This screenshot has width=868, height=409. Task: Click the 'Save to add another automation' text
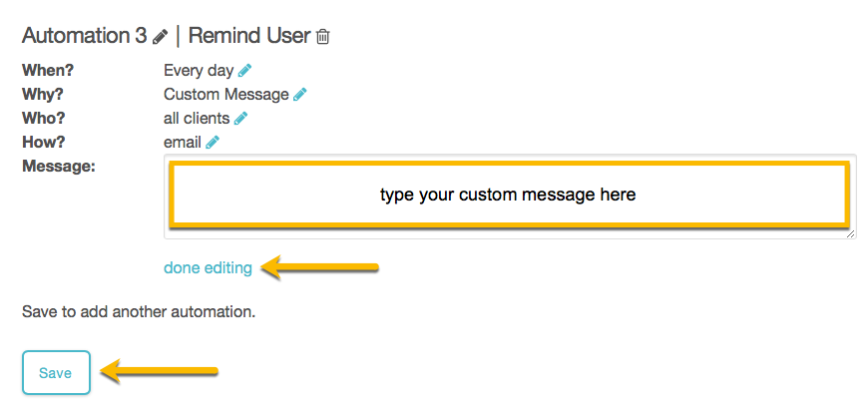[139, 312]
